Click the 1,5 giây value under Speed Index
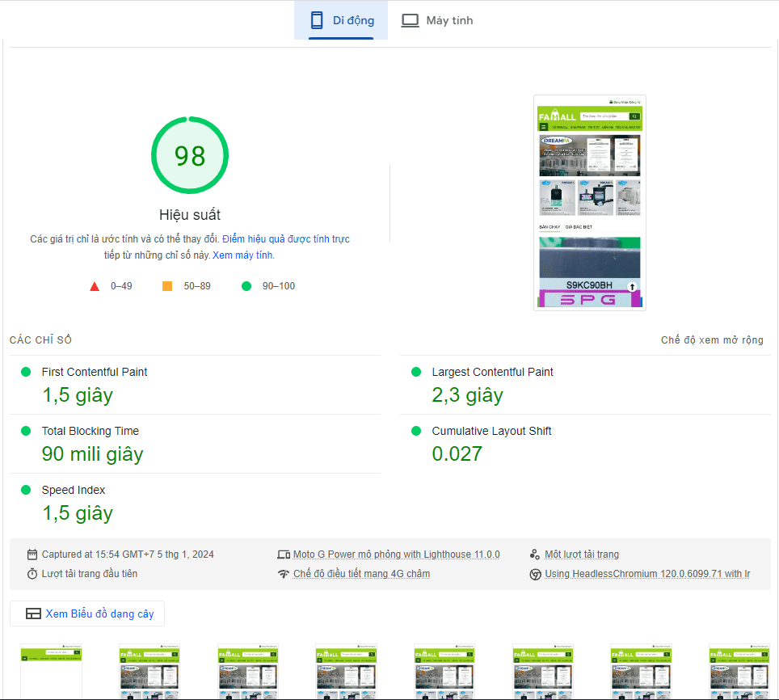 pyautogui.click(x=78, y=513)
